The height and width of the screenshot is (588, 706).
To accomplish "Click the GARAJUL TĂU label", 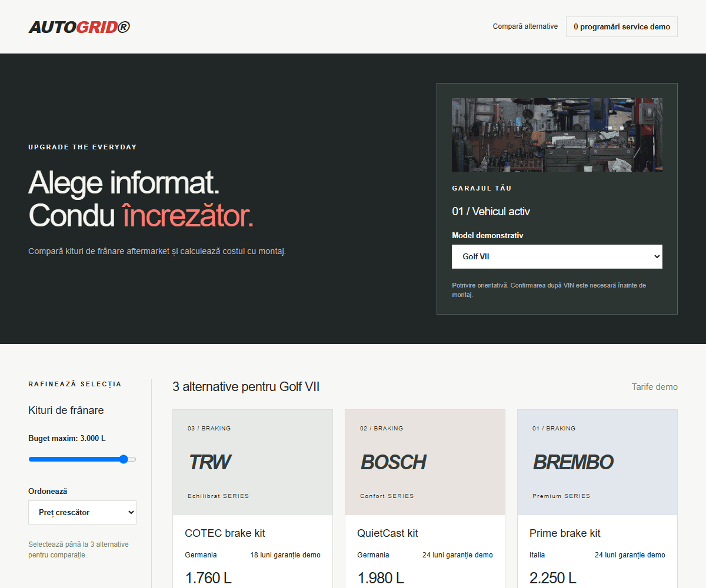I will click(x=482, y=189).
